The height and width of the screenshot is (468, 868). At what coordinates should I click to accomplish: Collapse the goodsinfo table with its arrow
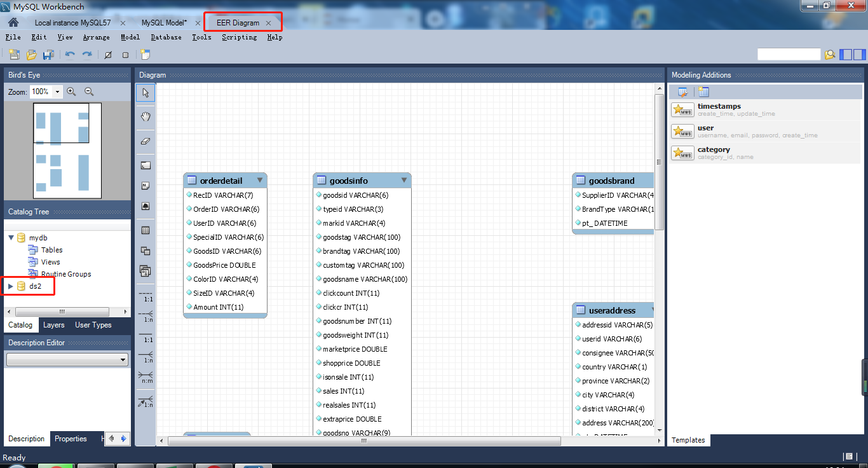tap(404, 181)
